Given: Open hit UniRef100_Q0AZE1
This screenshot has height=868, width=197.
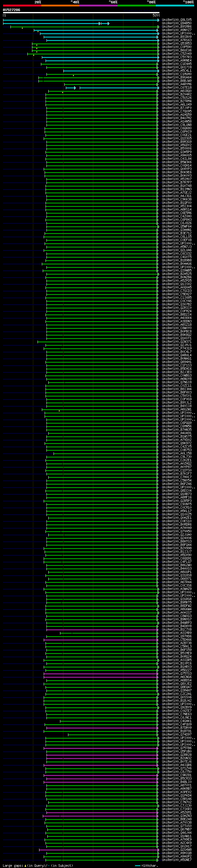Looking at the screenshot, I should coord(176,518).
